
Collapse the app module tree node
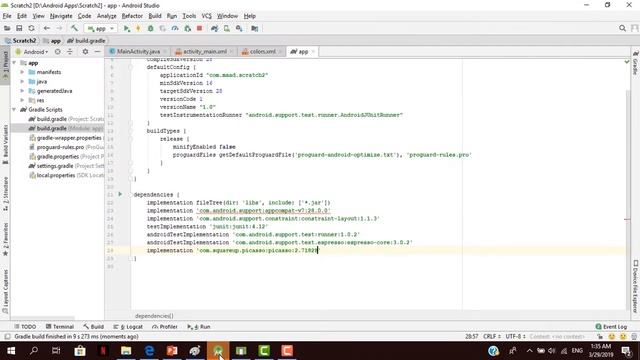[15, 63]
